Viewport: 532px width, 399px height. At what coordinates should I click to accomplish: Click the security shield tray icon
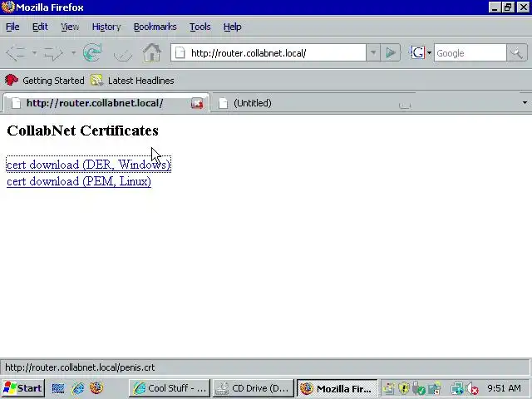[404, 388]
